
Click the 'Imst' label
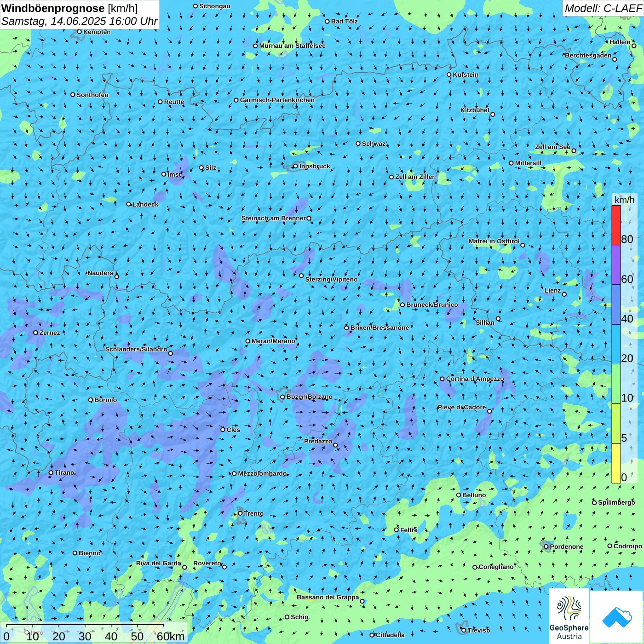174,174
